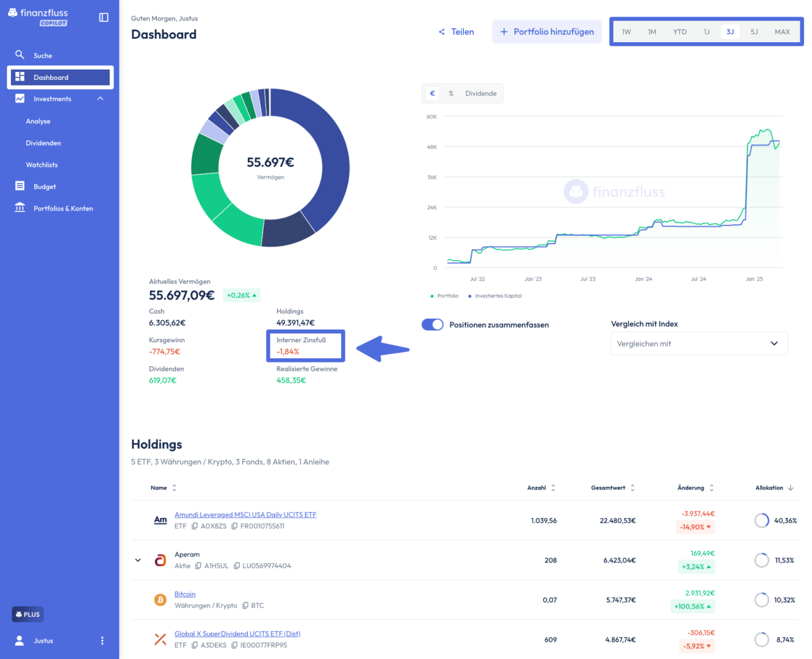Click the 40,36% allocation ring
The height and width of the screenshot is (659, 812).
(x=761, y=520)
